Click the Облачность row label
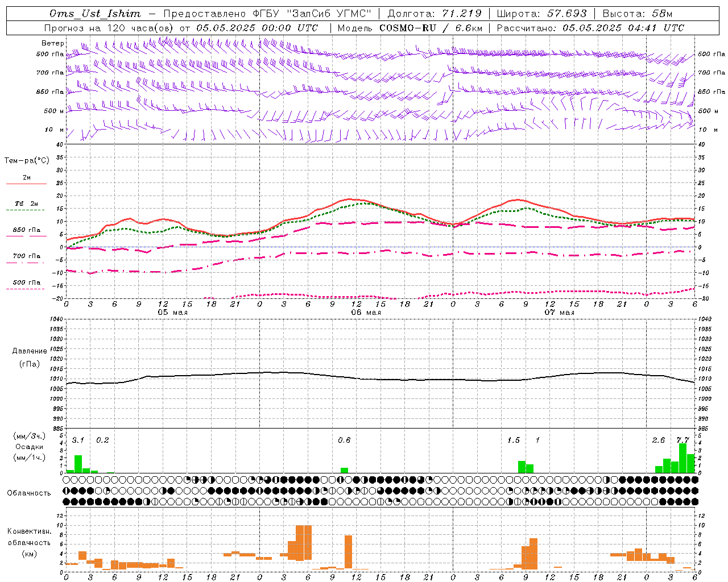Image resolution: width=728 pixels, height=582 pixels. point(29,493)
